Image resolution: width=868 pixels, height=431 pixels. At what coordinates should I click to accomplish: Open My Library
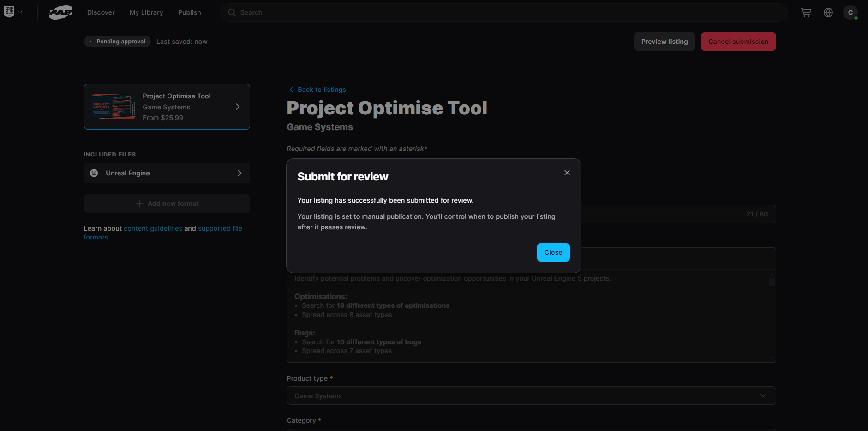[x=146, y=12]
